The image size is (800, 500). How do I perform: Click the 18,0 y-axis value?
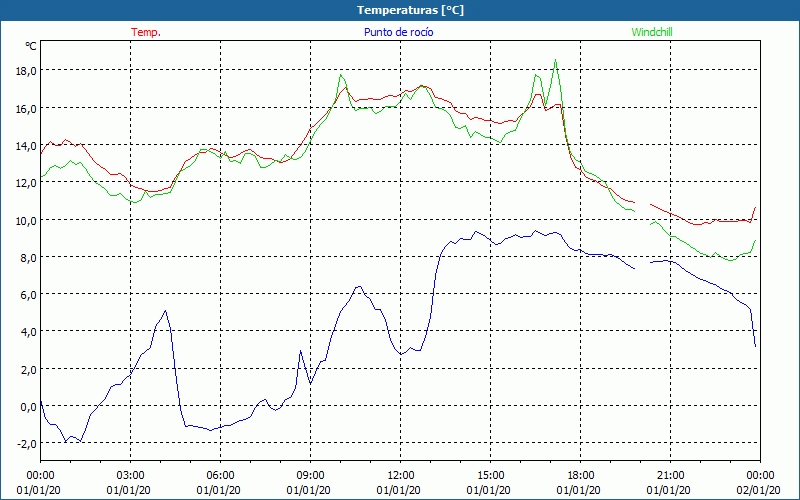coord(26,71)
